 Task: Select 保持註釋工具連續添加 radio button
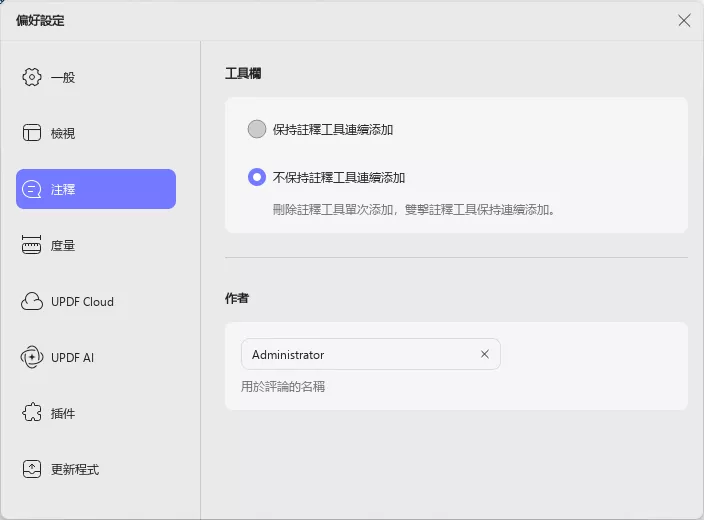point(257,129)
